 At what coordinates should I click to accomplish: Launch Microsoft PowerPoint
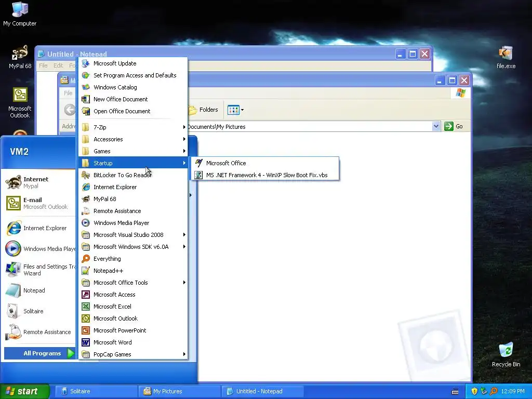coord(133,330)
